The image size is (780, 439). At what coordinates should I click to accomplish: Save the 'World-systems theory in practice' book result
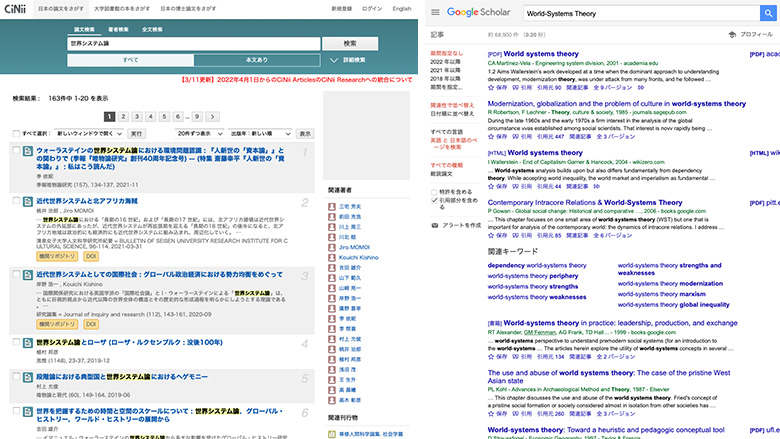coord(491,357)
